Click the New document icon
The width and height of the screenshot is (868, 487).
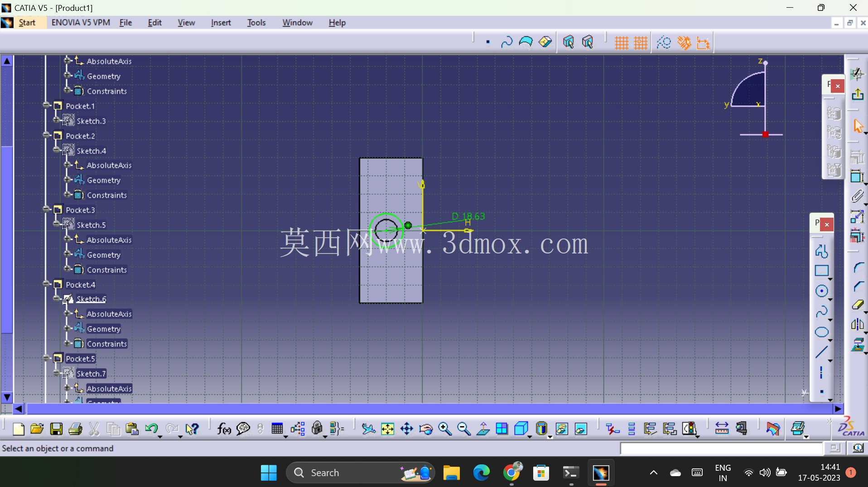tap(18, 429)
